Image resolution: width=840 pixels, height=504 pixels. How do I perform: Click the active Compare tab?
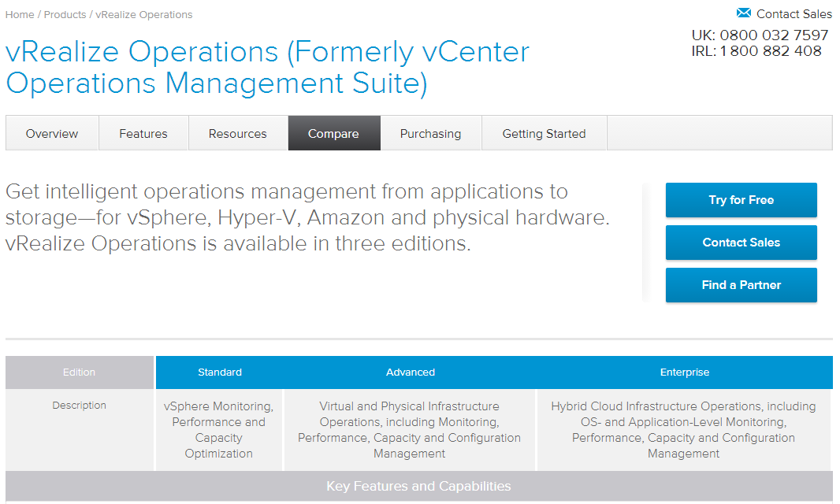pos(333,133)
